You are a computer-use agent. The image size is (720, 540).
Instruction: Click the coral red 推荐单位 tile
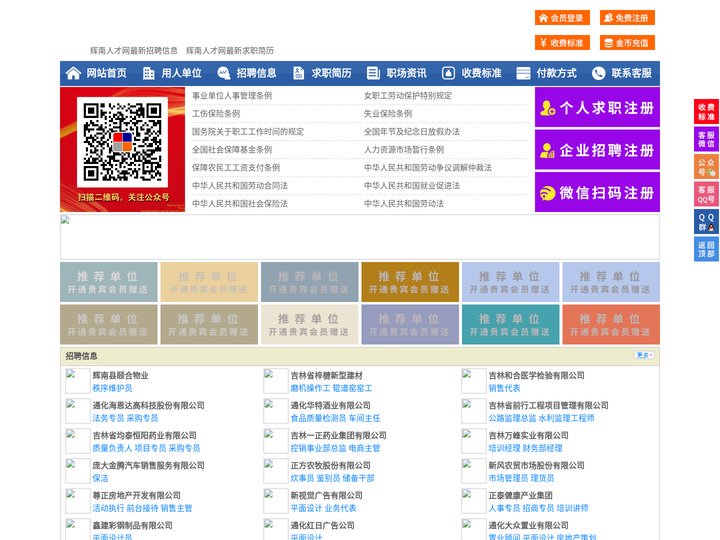[611, 324]
